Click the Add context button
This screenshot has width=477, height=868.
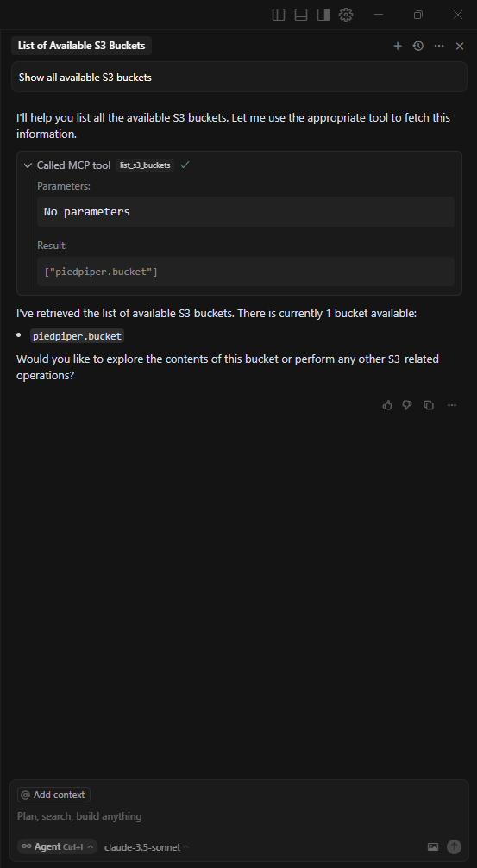(x=53, y=795)
